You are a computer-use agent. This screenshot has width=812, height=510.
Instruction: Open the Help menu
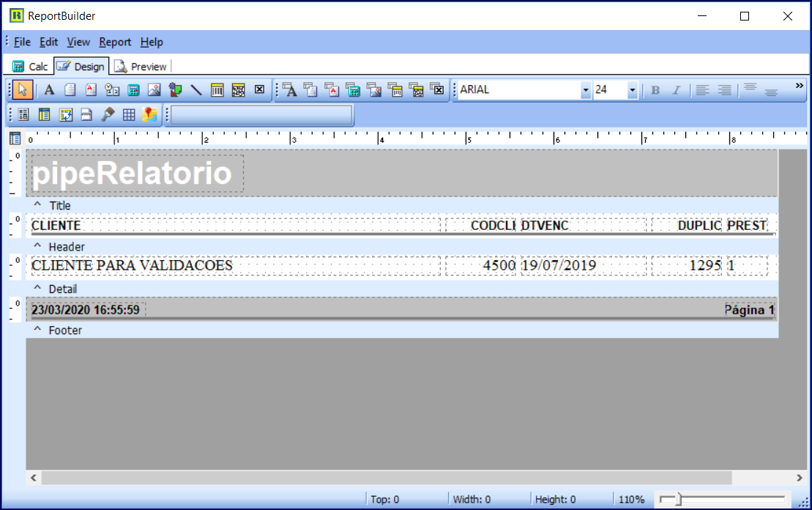(x=152, y=42)
